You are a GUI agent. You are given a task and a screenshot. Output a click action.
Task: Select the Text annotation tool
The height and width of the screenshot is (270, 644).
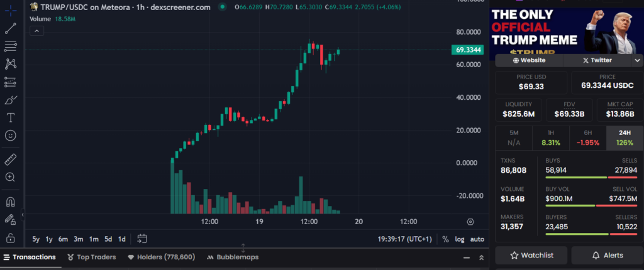[x=10, y=117]
